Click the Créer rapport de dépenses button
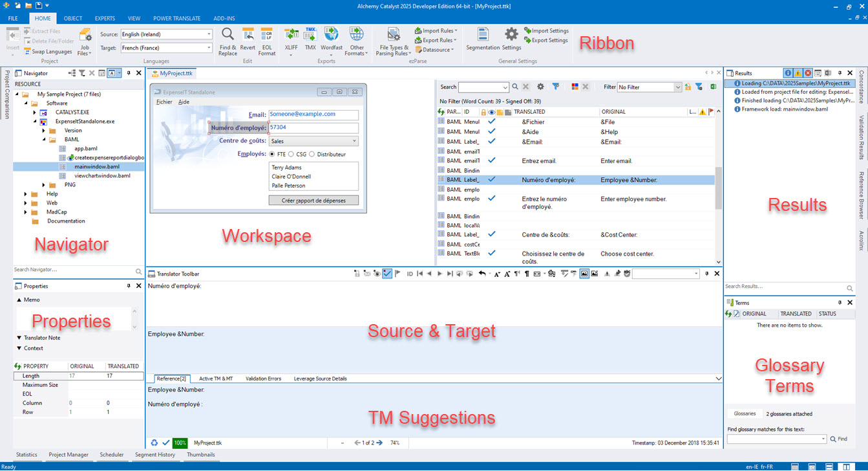 coord(313,201)
